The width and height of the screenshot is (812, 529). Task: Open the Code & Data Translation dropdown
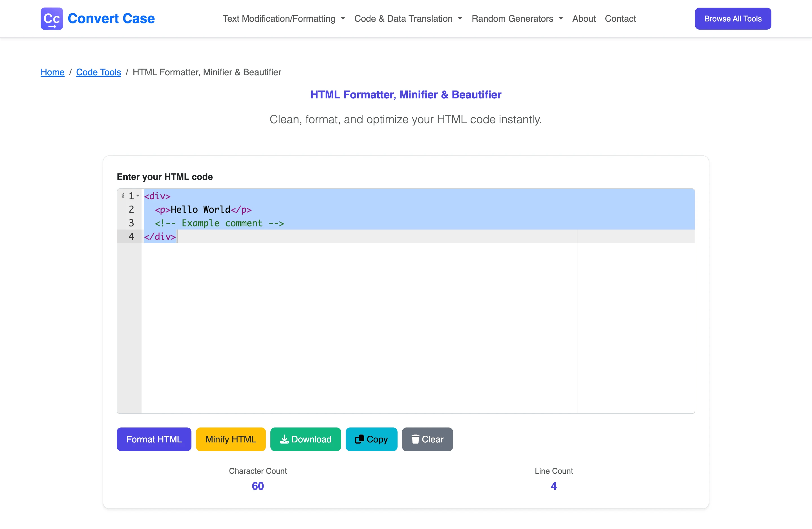pyautogui.click(x=408, y=18)
